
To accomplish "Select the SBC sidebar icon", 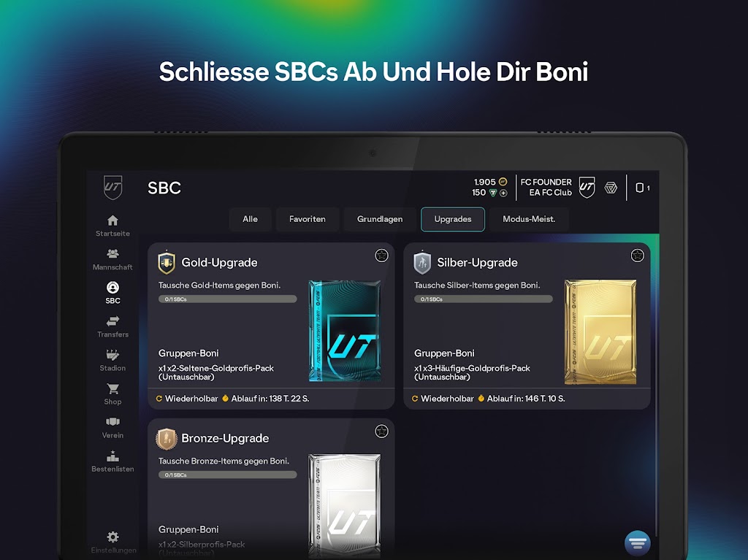I will coord(112,287).
